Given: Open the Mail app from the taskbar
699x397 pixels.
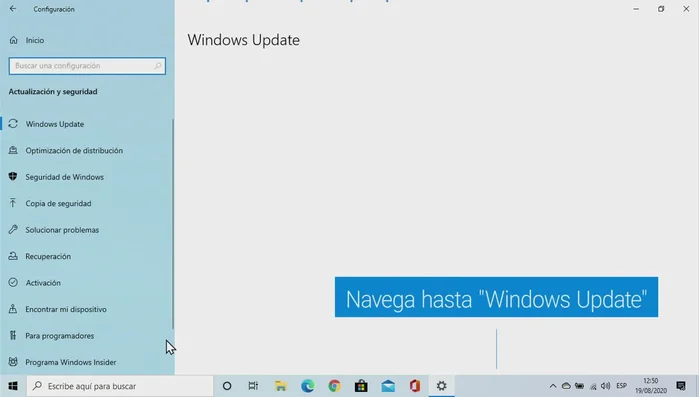Looking at the screenshot, I should tap(388, 386).
